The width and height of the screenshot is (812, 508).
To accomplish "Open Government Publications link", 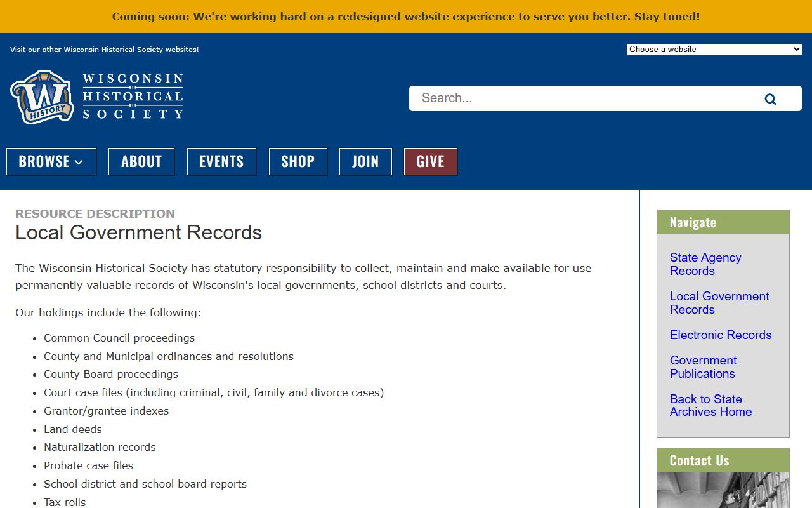I will coord(703,367).
